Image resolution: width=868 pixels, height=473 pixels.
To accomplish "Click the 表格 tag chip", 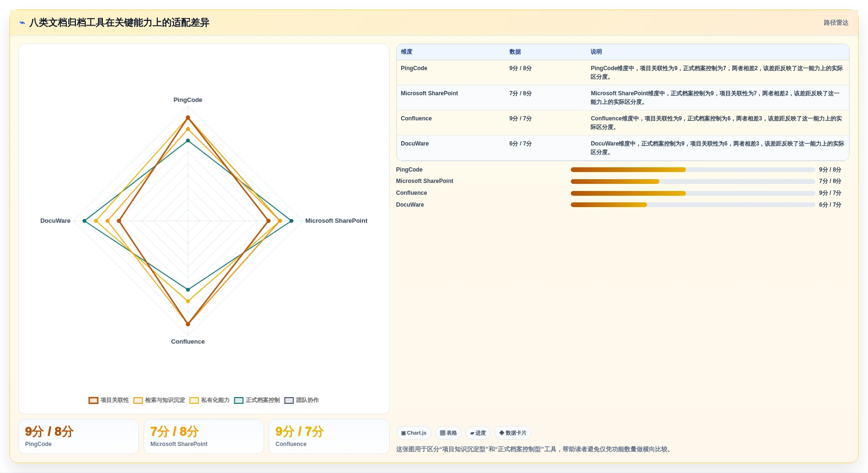I will tap(448, 433).
